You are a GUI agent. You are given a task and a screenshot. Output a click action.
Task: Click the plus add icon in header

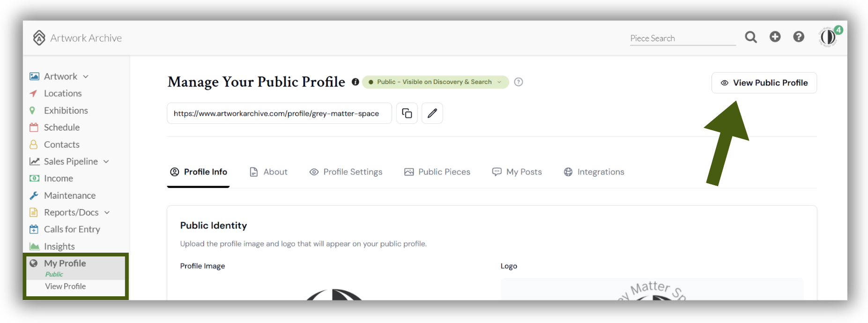(775, 37)
